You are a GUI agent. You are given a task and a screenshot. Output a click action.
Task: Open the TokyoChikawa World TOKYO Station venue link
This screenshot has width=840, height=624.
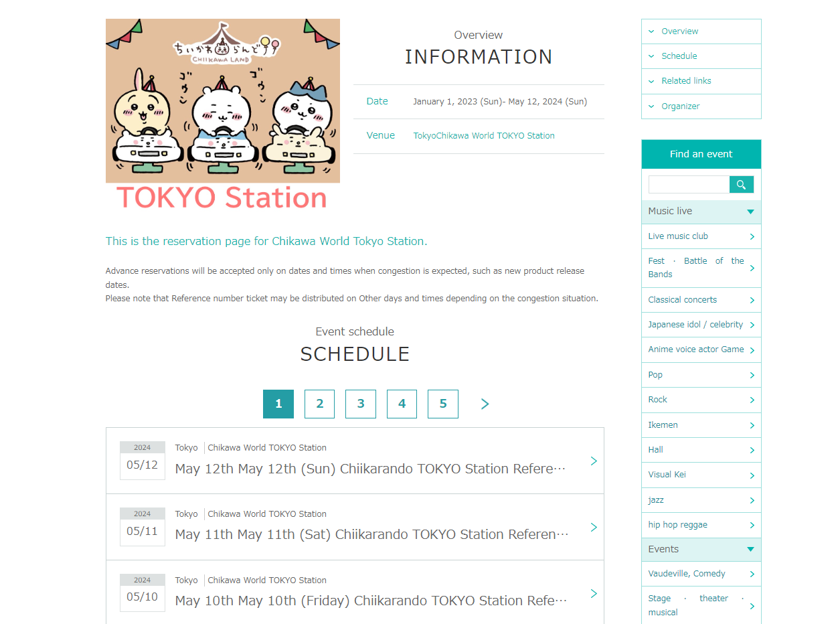click(483, 136)
